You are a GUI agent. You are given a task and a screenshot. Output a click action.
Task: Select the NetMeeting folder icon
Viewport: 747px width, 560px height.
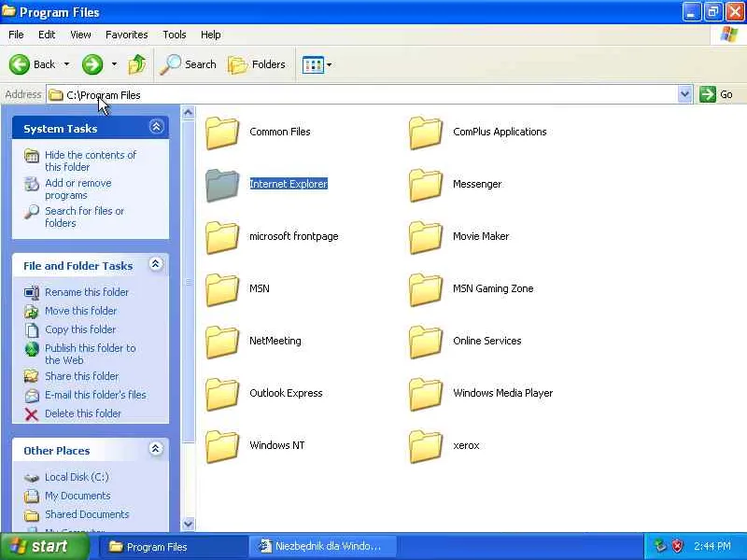tap(222, 343)
